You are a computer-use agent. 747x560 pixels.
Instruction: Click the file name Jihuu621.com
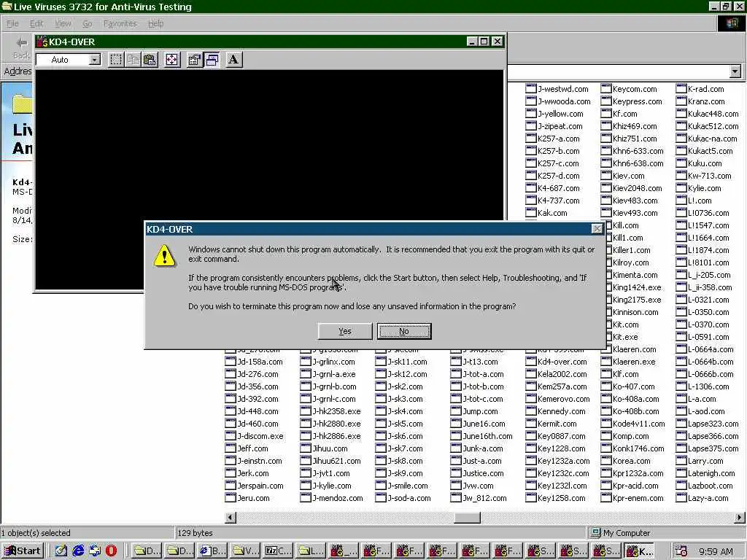[337, 461]
